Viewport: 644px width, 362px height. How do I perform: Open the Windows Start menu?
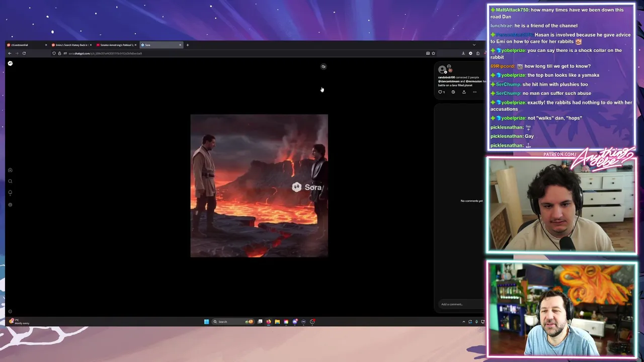206,322
